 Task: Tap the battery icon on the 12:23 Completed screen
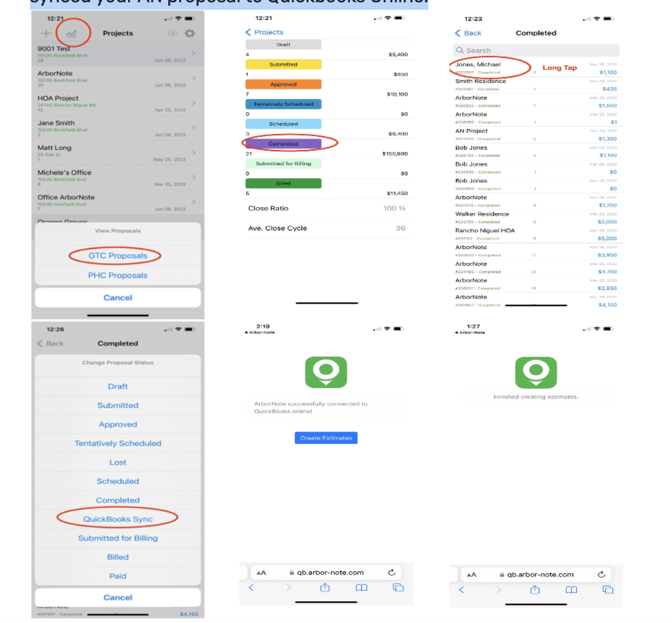pos(609,19)
